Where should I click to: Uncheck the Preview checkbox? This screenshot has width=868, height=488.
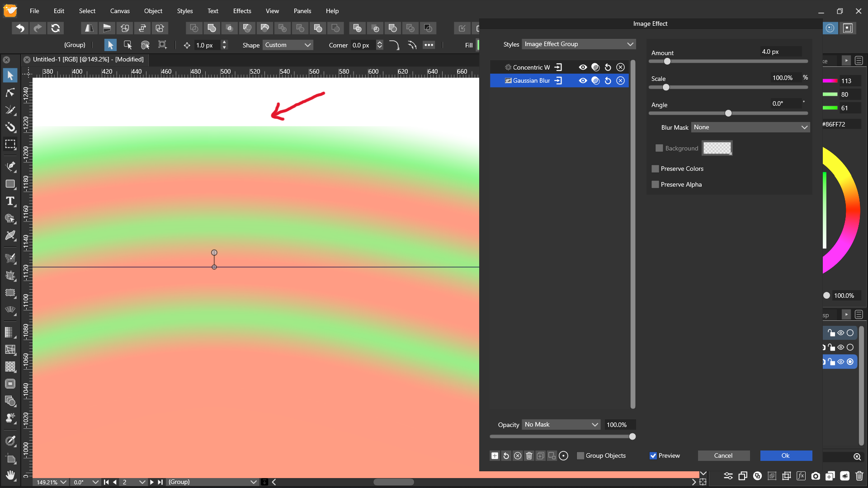pyautogui.click(x=653, y=455)
